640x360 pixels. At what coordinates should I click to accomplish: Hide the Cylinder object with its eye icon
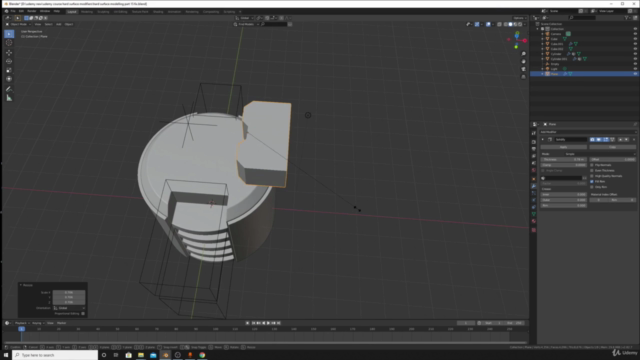[x=635, y=54]
